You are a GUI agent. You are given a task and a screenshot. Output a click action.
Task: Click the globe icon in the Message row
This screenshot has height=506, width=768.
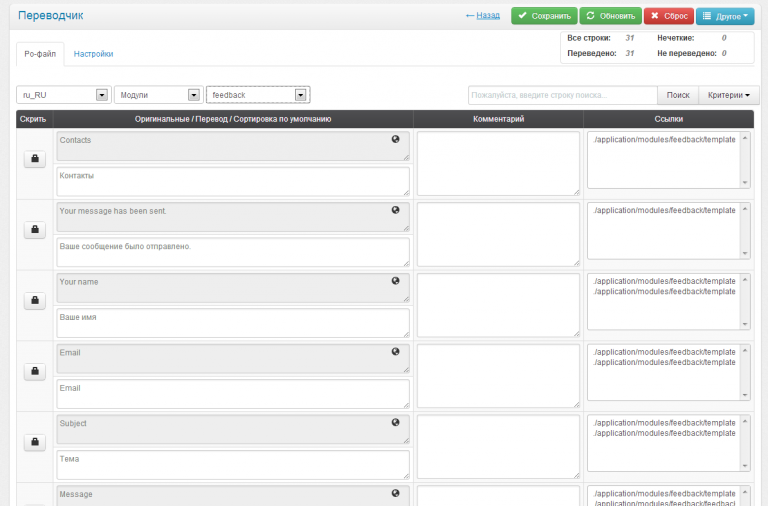click(x=395, y=493)
